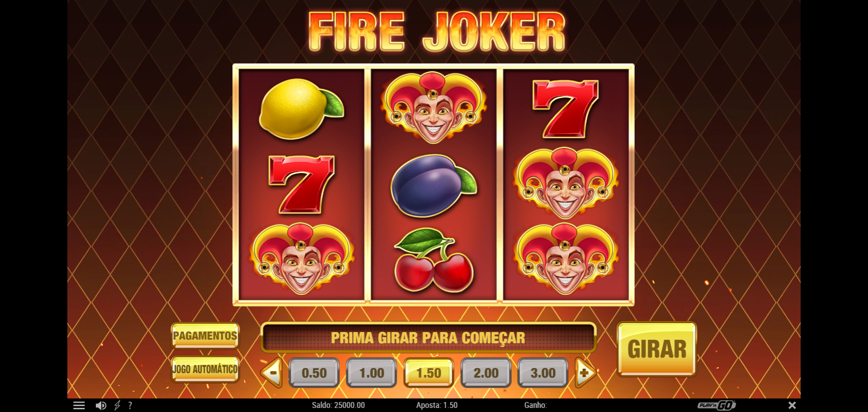This screenshot has height=412, width=868.
Task: Click the plum symbol on middle reel
Action: click(x=434, y=185)
